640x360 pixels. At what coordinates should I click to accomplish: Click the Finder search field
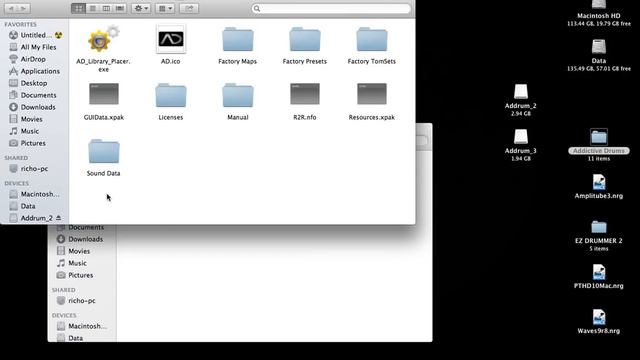331,8
